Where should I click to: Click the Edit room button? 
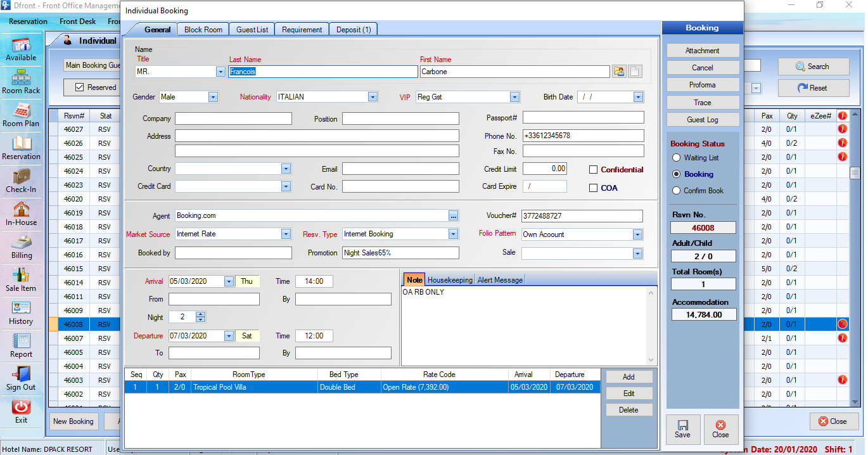tap(629, 394)
